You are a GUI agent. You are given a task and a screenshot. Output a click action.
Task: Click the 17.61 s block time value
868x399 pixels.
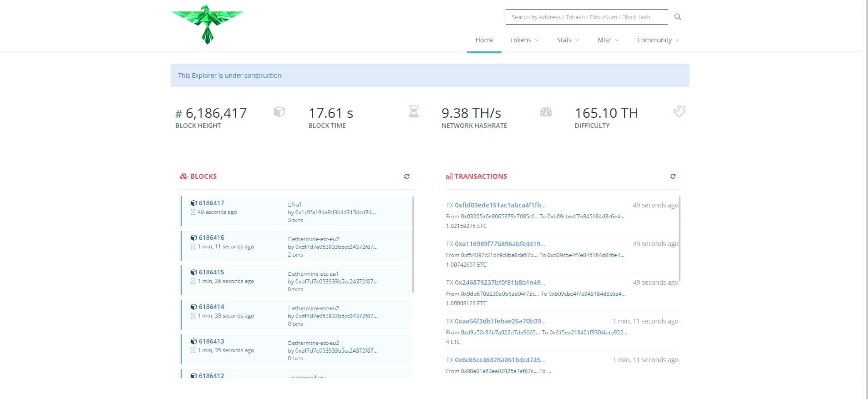click(x=331, y=113)
